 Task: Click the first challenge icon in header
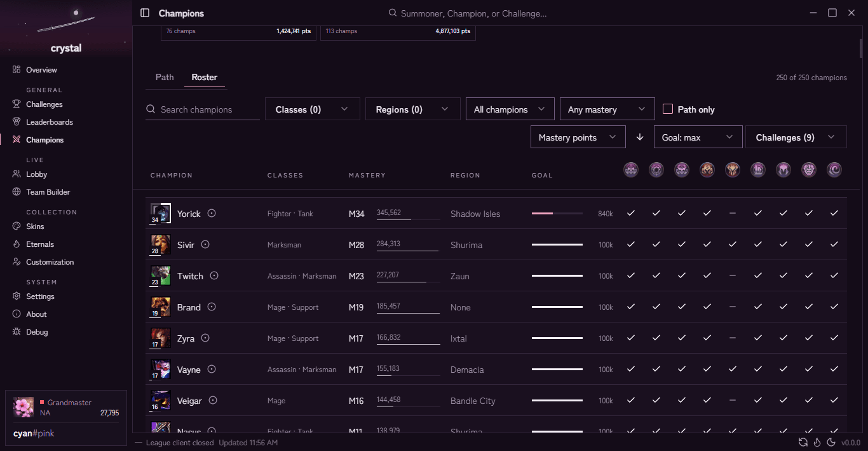point(631,170)
